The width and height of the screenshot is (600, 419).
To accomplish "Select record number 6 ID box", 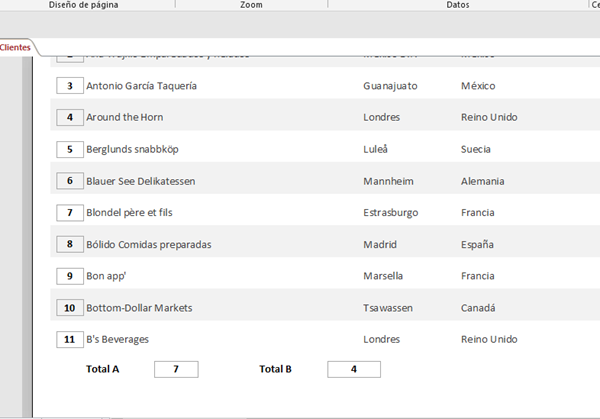I will pyautogui.click(x=69, y=181).
